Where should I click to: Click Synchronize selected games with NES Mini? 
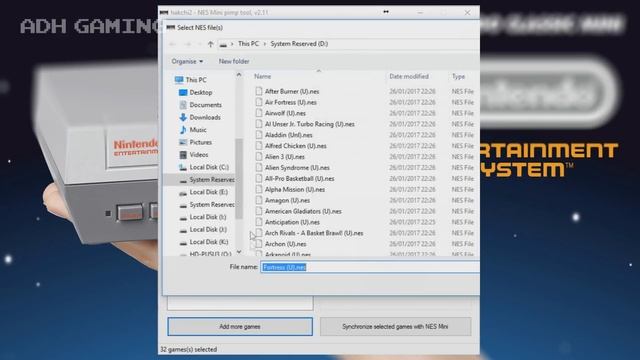(x=395, y=327)
